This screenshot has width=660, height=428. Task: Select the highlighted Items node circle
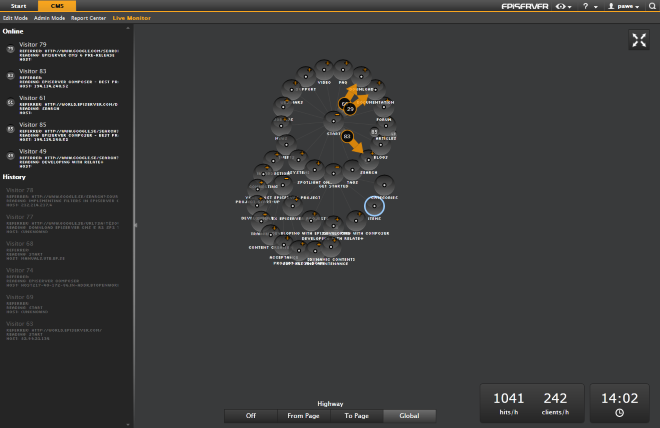point(374,207)
